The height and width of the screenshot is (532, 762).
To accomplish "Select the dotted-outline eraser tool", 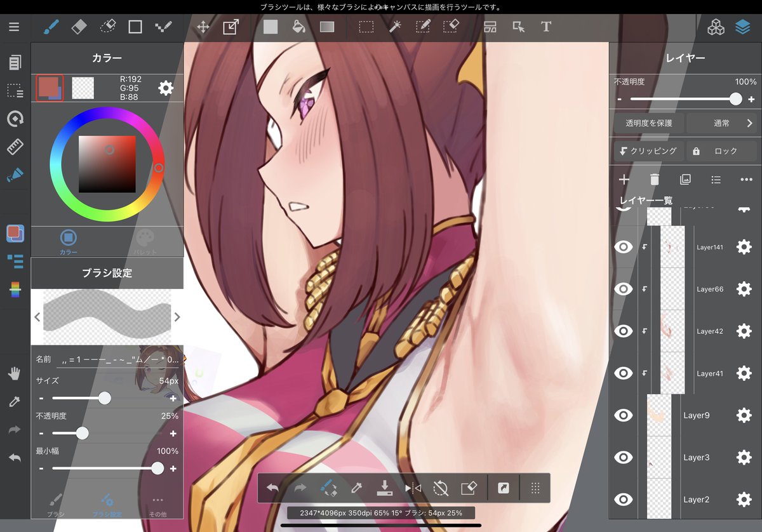I will [108, 27].
